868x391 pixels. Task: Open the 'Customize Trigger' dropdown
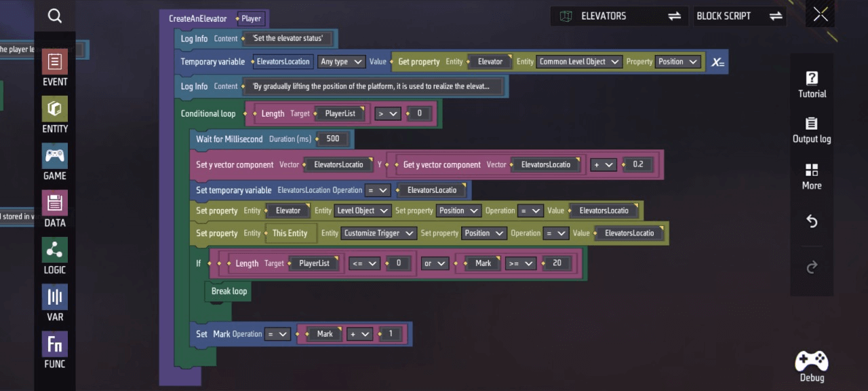point(378,234)
